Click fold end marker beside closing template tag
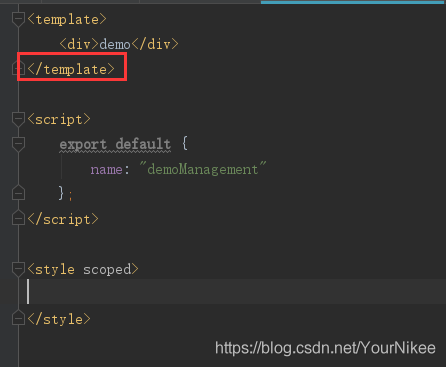The height and width of the screenshot is (367, 446). point(17,68)
